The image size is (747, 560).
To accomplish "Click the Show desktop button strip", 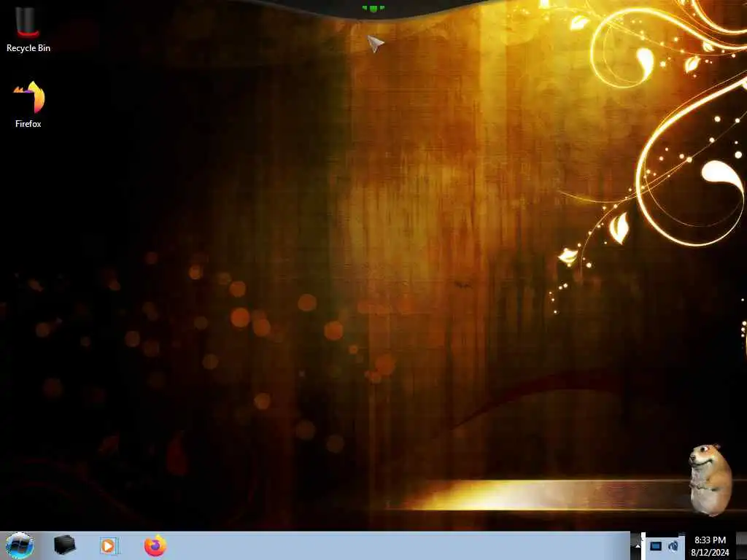I will click(x=742, y=546).
